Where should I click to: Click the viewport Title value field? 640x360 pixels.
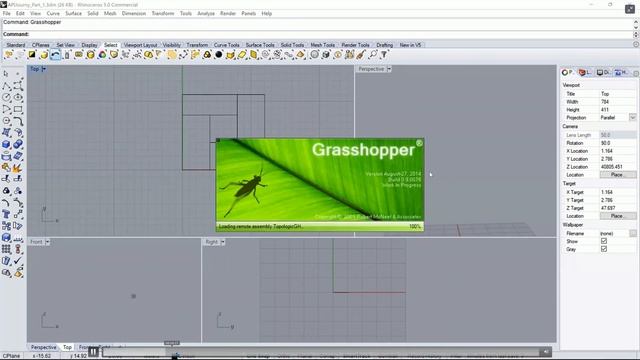(618, 94)
